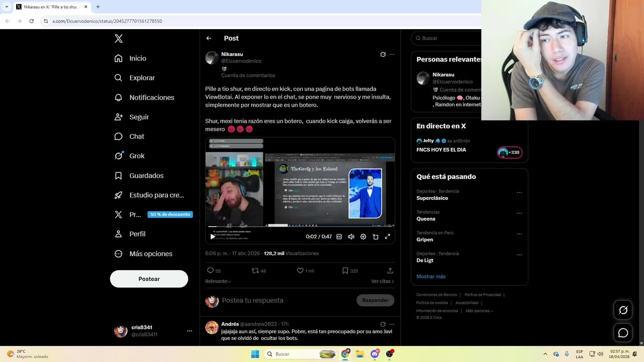Click the Buscar search field on X
This screenshot has height=362, width=644.
[x=447, y=38]
